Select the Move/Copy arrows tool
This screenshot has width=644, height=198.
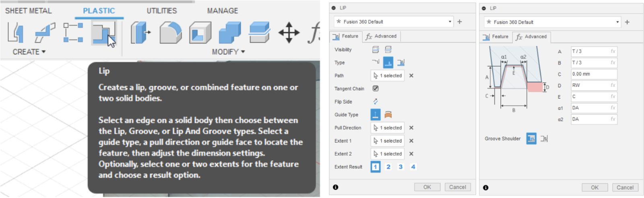289,33
